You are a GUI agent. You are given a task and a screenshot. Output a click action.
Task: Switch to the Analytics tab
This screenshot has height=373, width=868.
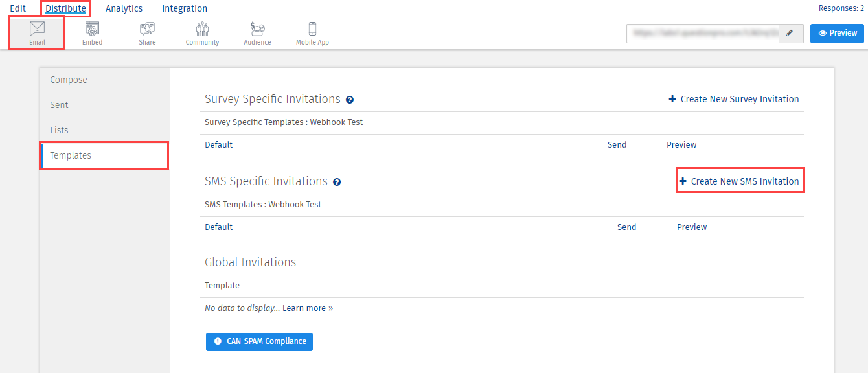coord(124,8)
